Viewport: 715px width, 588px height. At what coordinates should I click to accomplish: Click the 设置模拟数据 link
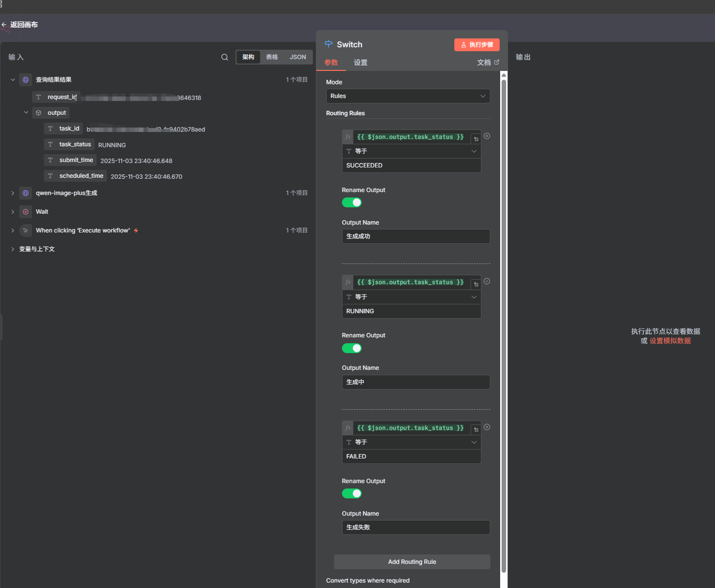point(670,341)
